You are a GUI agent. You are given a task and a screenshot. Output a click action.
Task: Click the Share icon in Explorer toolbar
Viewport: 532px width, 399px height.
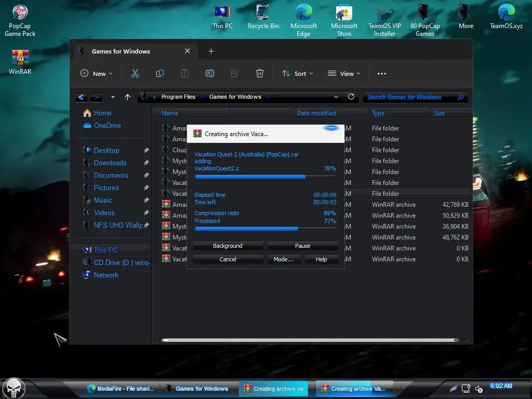point(234,73)
